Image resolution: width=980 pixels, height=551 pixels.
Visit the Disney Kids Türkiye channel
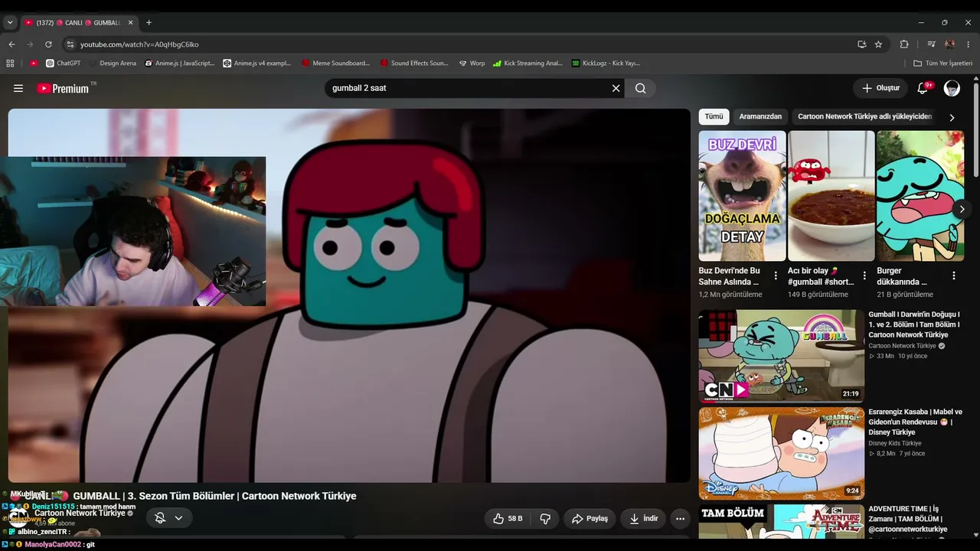pyautogui.click(x=894, y=443)
